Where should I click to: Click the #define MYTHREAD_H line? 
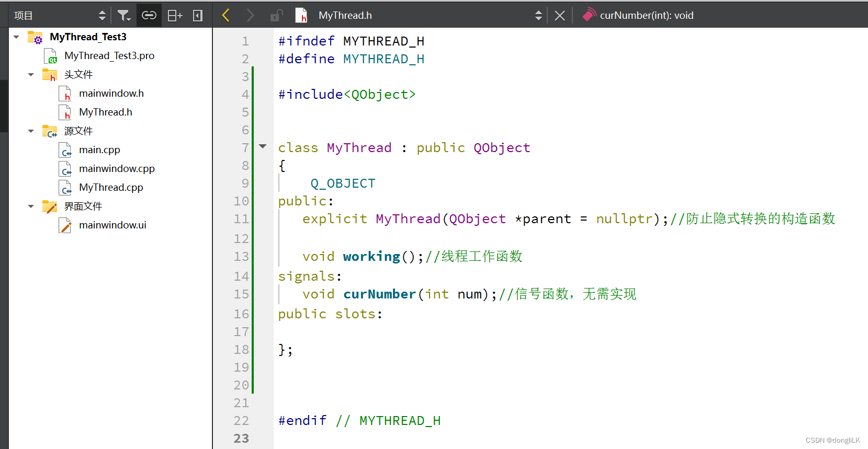click(351, 59)
